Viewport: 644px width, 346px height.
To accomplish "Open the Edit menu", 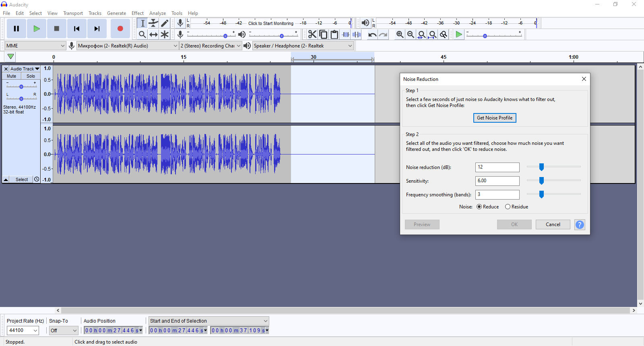I will click(20, 13).
